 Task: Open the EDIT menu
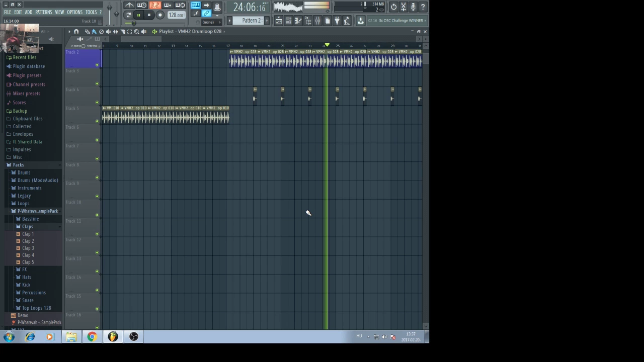(18, 12)
